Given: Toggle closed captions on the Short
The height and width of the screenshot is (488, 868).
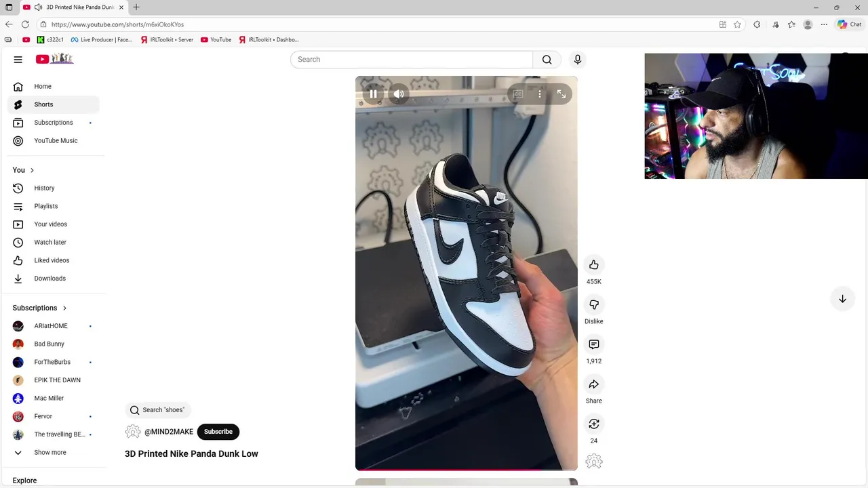Looking at the screenshot, I should [x=518, y=94].
